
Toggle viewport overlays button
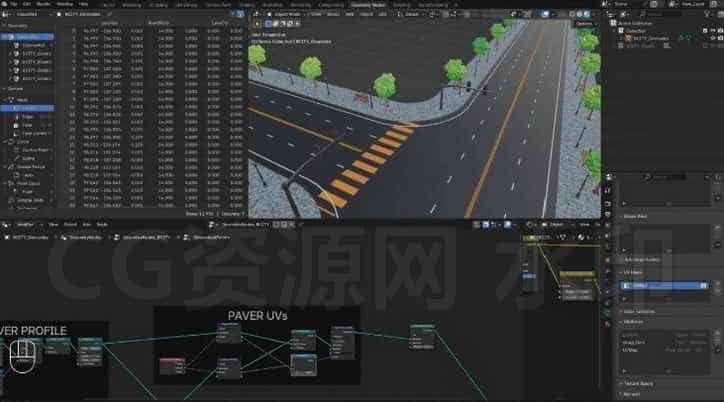[546, 14]
